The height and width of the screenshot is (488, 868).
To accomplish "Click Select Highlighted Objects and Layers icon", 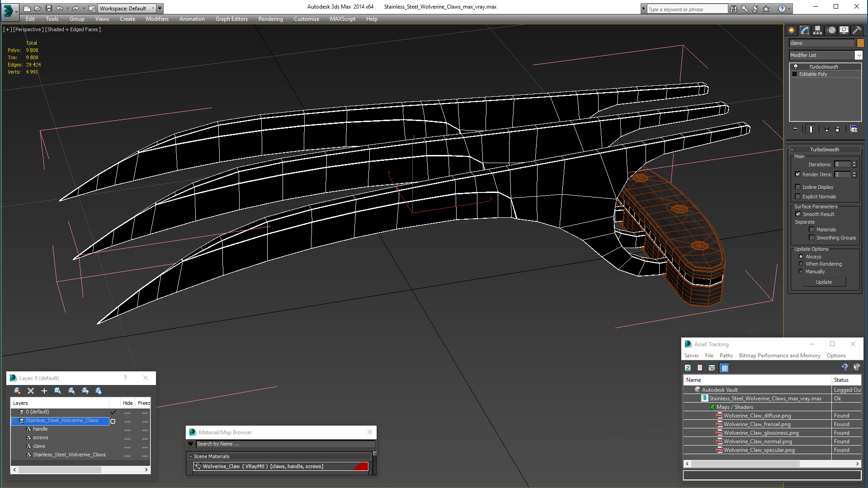I will [58, 391].
